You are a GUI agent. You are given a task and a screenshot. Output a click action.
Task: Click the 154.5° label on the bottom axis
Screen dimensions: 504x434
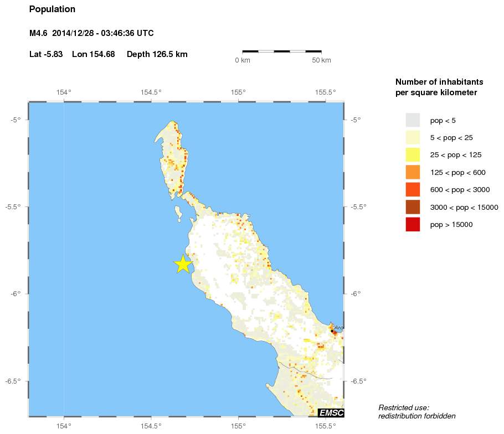click(x=151, y=426)
